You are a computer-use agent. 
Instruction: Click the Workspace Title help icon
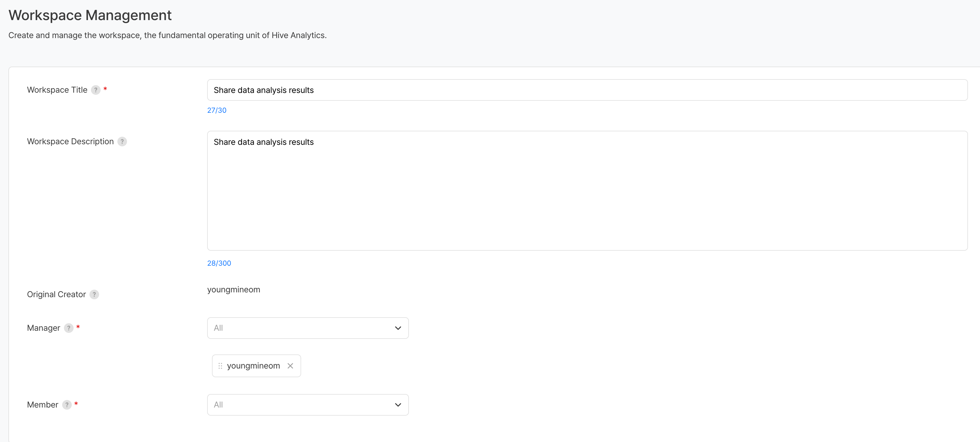[95, 90]
